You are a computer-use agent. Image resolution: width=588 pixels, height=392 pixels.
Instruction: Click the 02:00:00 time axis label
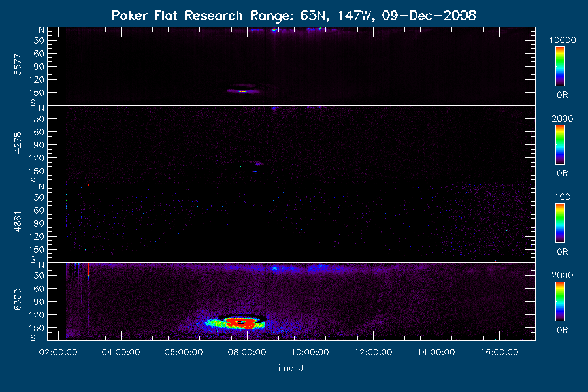click(x=58, y=352)
